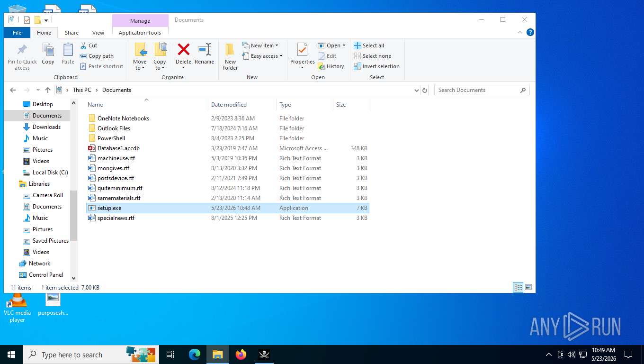Click the pirate flag taskbar icon
The height and width of the screenshot is (364, 644).
coord(264,355)
